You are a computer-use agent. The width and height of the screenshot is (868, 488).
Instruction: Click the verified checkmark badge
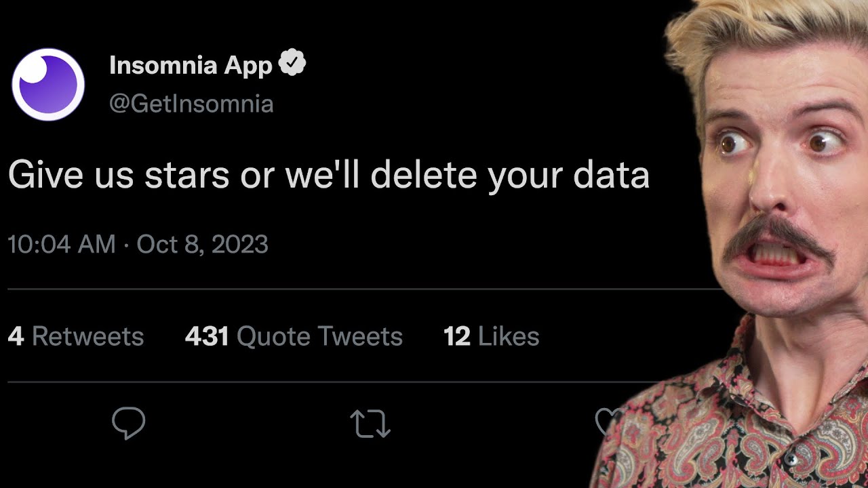click(x=292, y=64)
